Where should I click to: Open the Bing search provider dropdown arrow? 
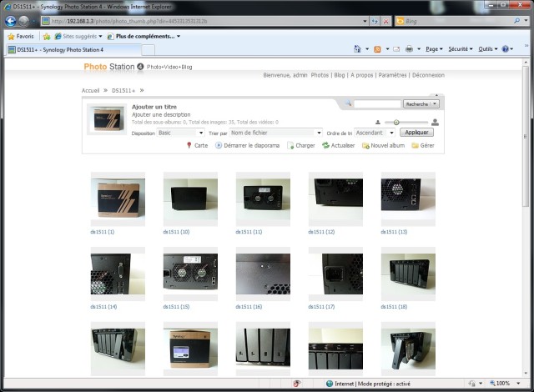526,21
